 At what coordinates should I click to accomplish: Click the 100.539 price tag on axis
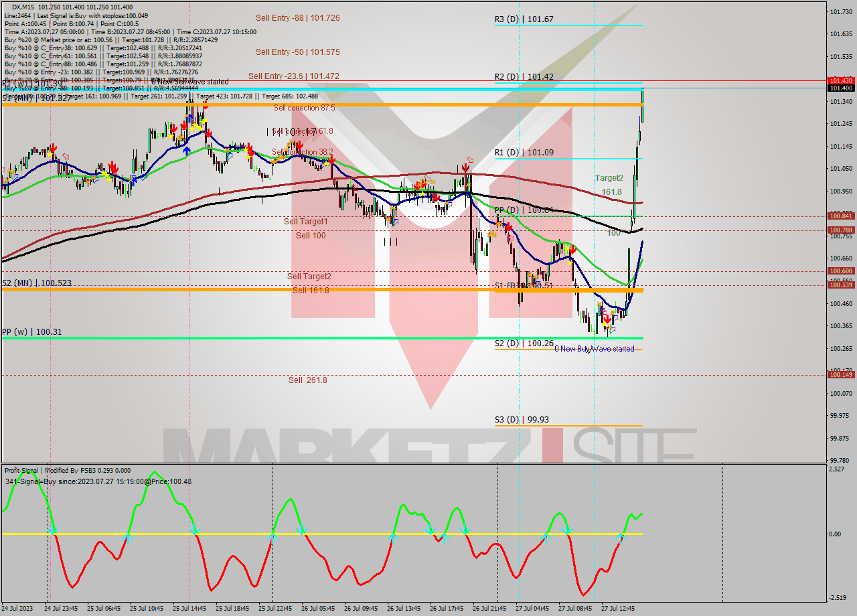841,285
